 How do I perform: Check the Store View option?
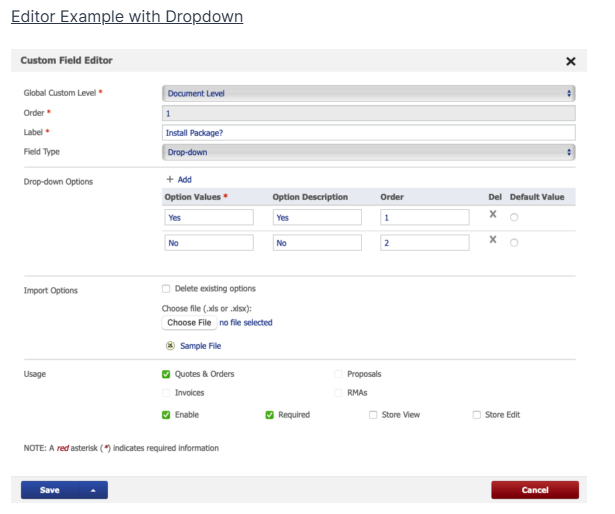373,414
